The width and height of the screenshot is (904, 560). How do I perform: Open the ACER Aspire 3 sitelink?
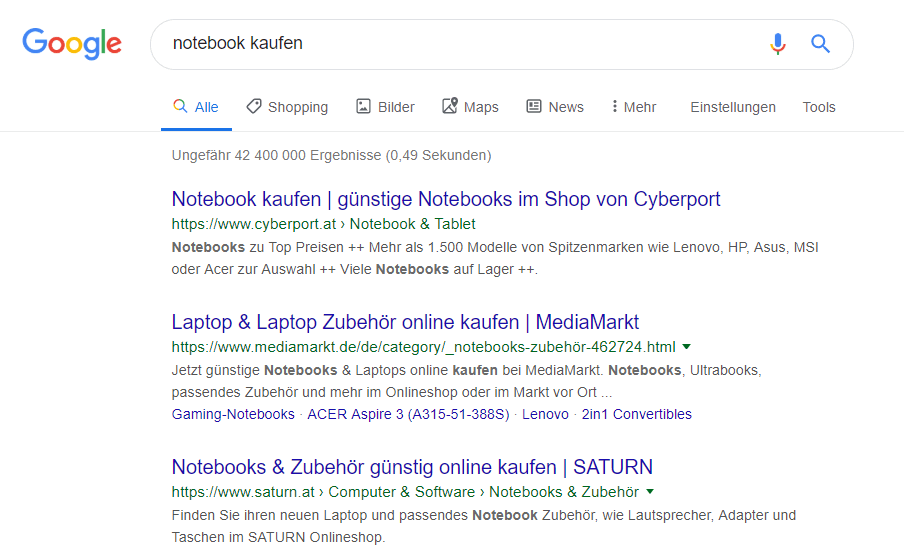tap(408, 414)
